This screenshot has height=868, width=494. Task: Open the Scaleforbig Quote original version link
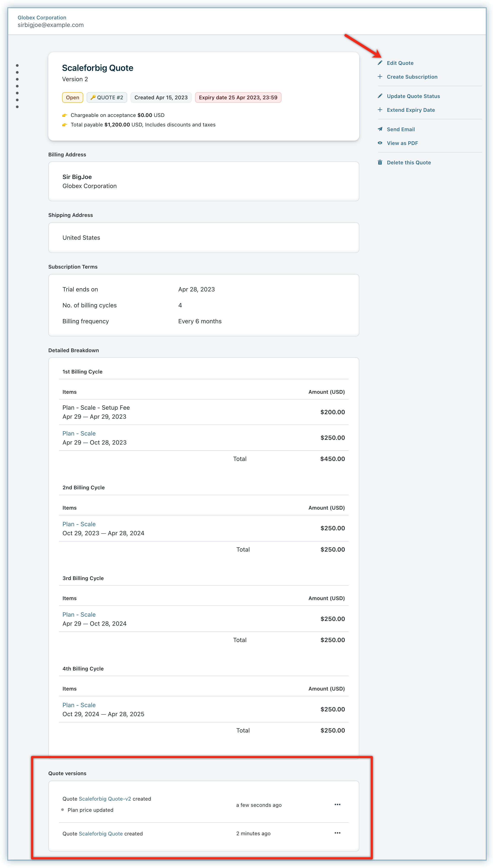(x=101, y=834)
